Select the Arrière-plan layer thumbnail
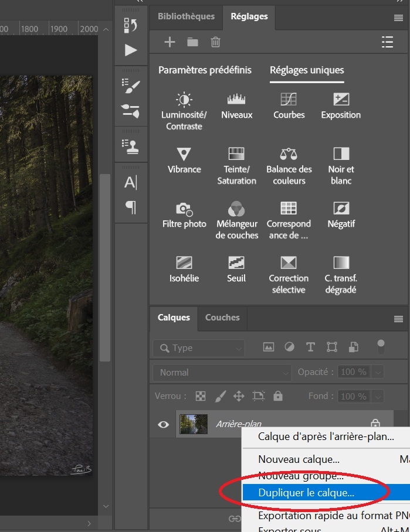 point(194,424)
